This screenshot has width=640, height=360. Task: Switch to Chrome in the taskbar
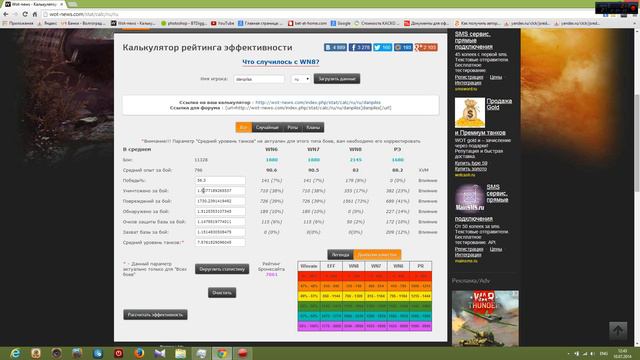(222, 353)
